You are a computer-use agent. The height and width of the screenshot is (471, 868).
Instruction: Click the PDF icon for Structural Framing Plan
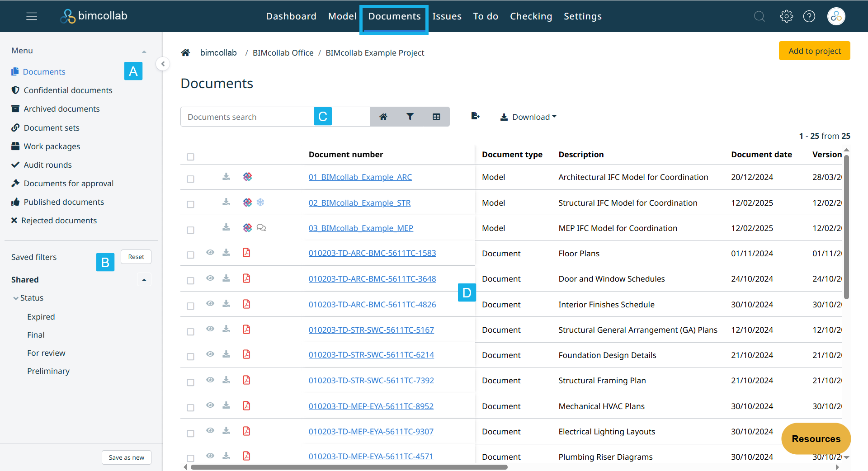(x=246, y=380)
